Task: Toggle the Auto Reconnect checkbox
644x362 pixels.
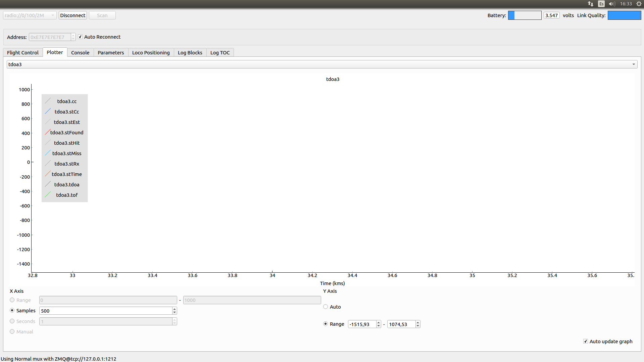Action: (x=80, y=37)
